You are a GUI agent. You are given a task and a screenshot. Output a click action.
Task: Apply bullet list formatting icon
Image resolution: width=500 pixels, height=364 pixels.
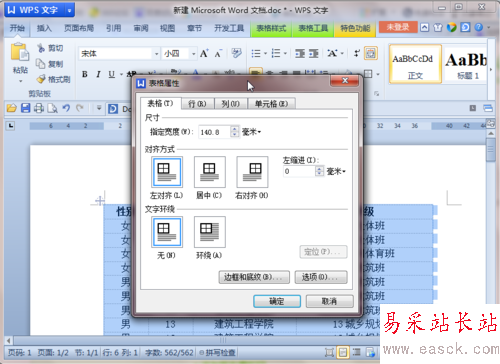coord(256,53)
